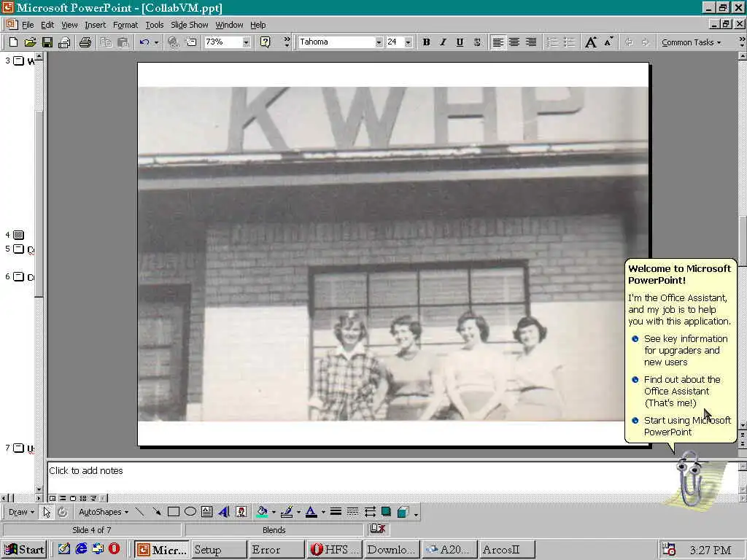This screenshot has width=747, height=560.
Task: Open the Tahoma font name dropdown
Action: pos(379,42)
